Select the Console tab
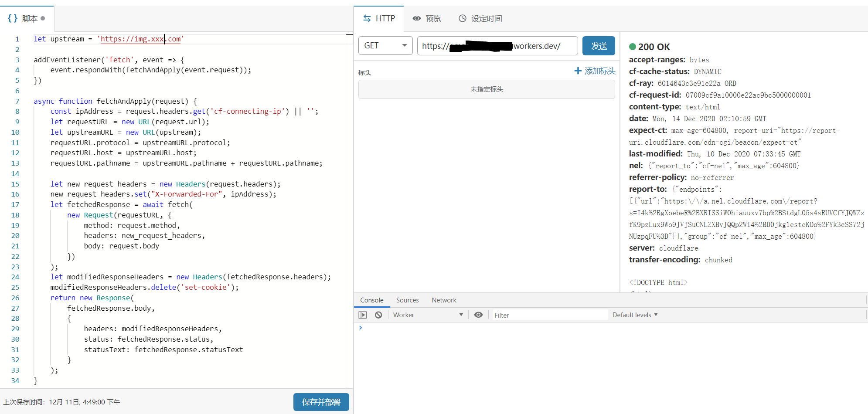The width and height of the screenshot is (868, 414). tap(371, 300)
